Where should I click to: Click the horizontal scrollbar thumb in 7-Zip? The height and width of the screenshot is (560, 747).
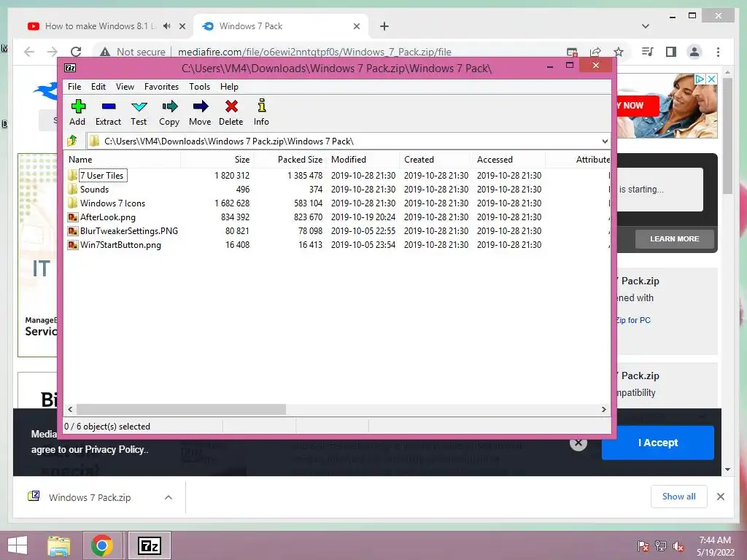point(181,409)
